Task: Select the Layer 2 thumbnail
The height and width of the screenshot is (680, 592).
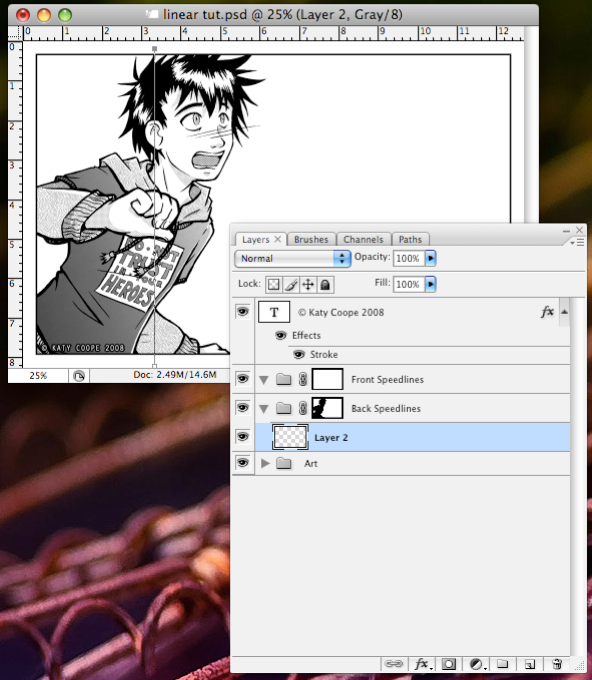Action: pos(291,437)
